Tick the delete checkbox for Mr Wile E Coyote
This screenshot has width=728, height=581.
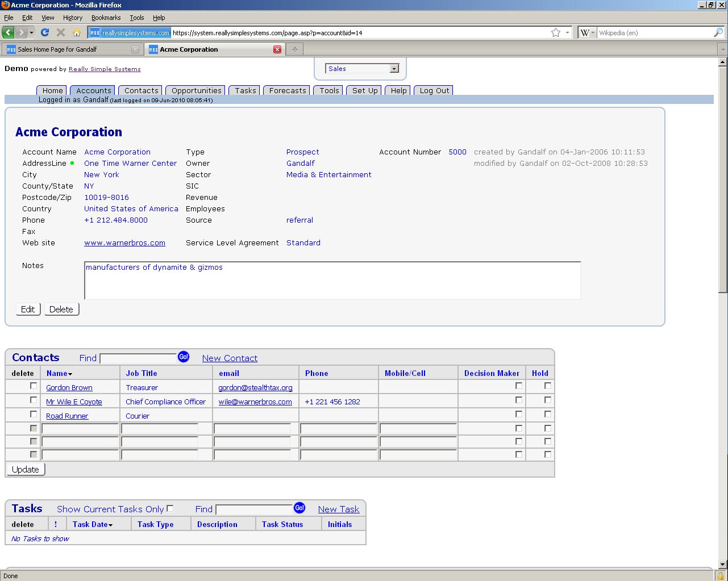click(x=34, y=400)
